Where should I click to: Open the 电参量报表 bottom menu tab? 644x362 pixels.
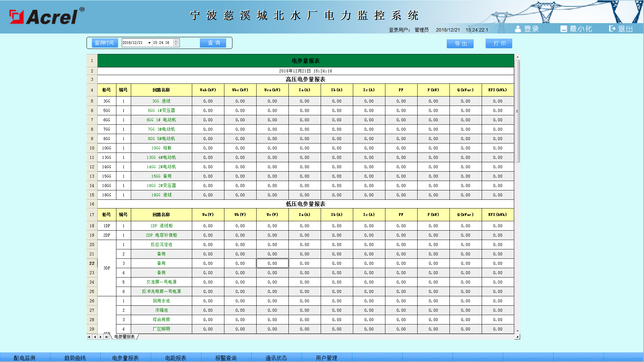[x=125, y=358]
